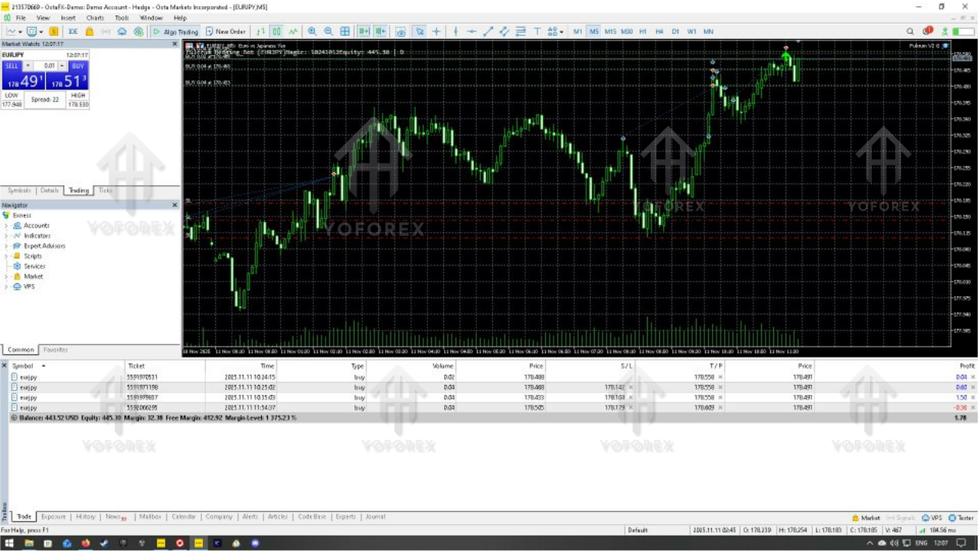Select the crosshair cursor tool
This screenshot has height=551, width=980.
point(436,31)
